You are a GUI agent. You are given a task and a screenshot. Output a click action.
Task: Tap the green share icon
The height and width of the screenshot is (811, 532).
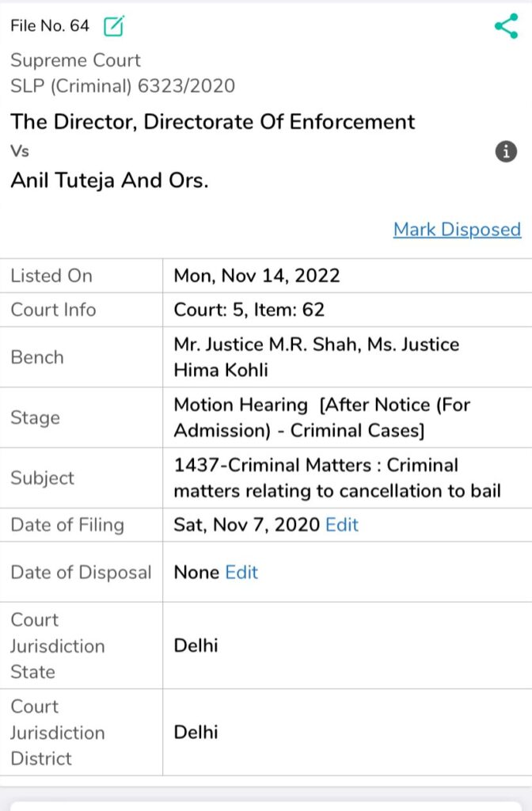coord(505,26)
